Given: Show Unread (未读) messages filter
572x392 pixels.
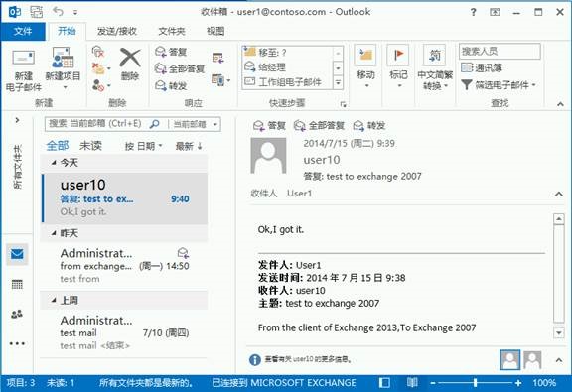Looking at the screenshot, I should (90, 146).
